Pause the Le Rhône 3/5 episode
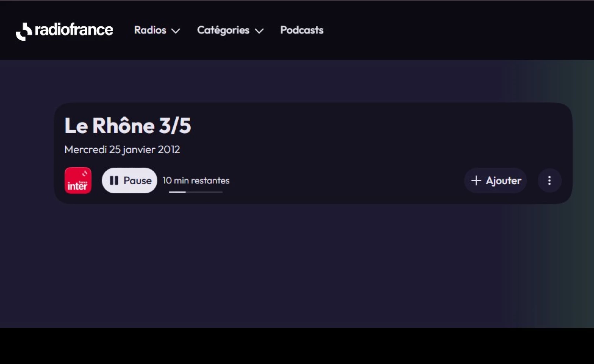 pyautogui.click(x=129, y=181)
